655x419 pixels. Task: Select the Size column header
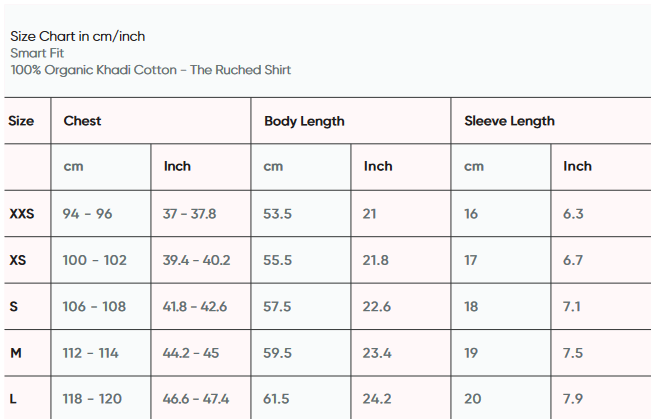pyautogui.click(x=21, y=121)
